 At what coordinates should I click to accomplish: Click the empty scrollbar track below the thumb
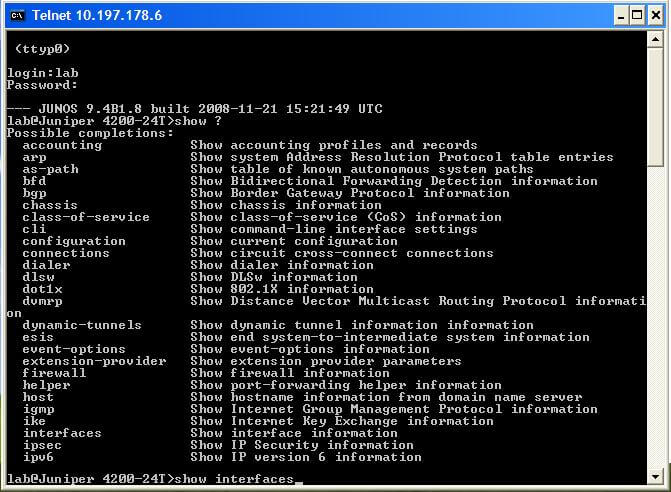point(655,320)
